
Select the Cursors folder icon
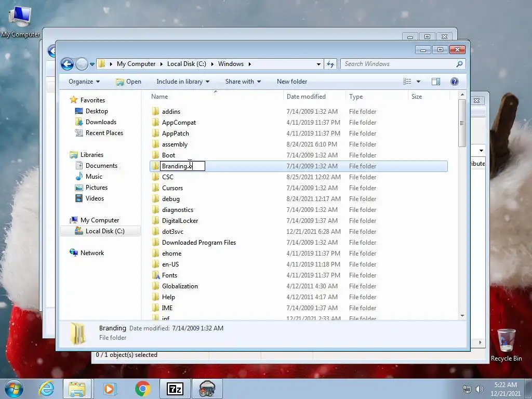[155, 188]
